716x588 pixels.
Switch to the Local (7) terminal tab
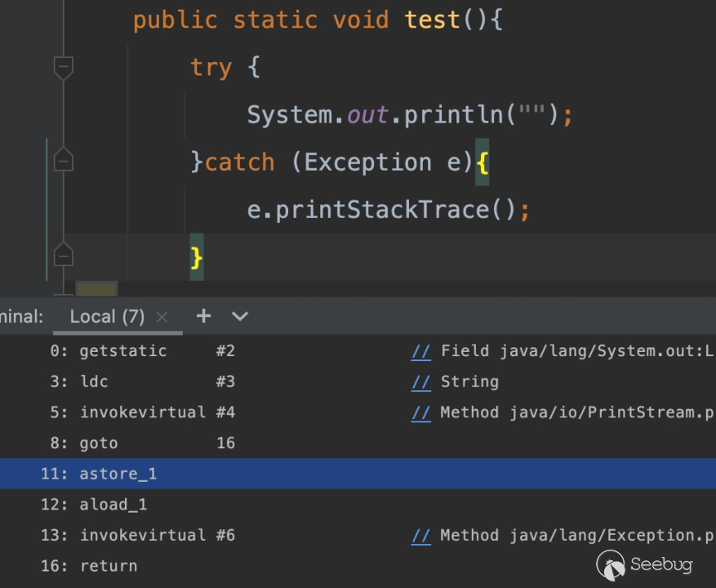click(106, 317)
